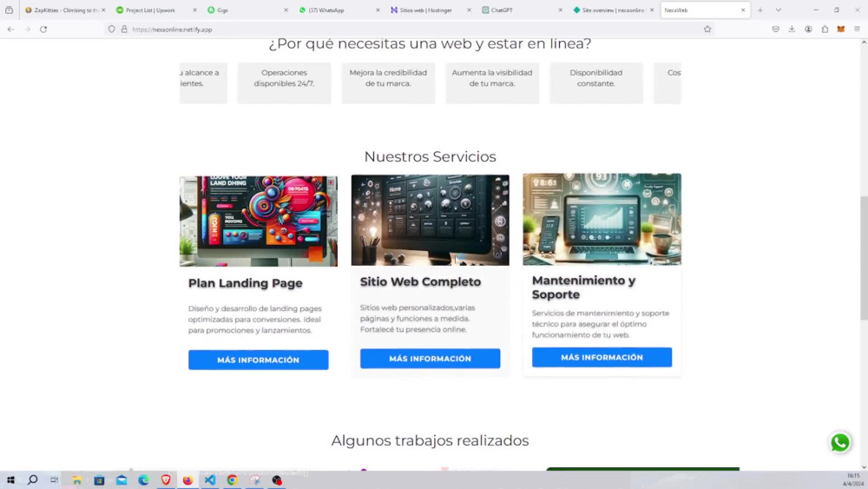Open a new browser tab
This screenshot has width=868, height=489.
[x=760, y=10]
